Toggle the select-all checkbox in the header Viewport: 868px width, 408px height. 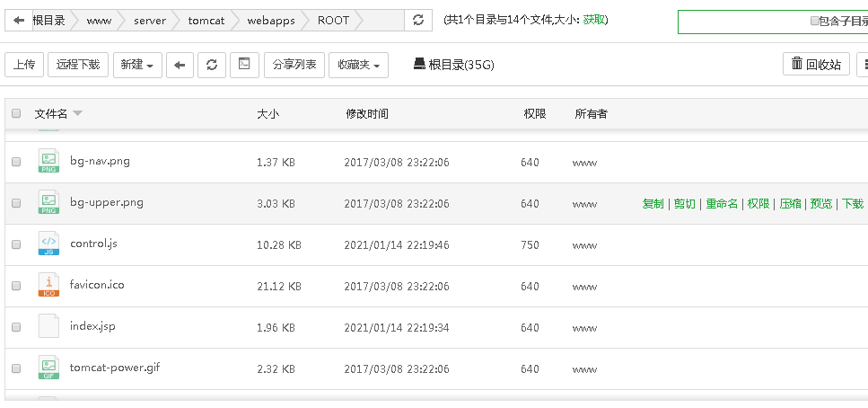click(x=16, y=114)
